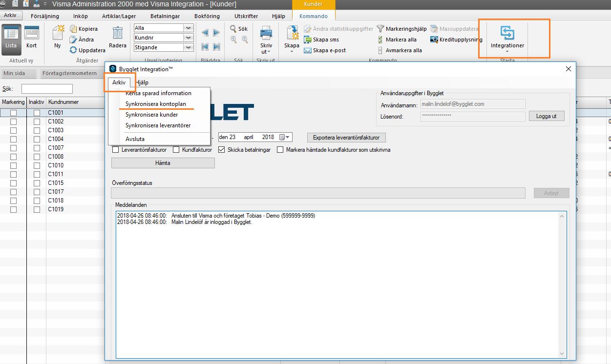Click in the Sök input field
Screen dimensions: 611x364
47,89
